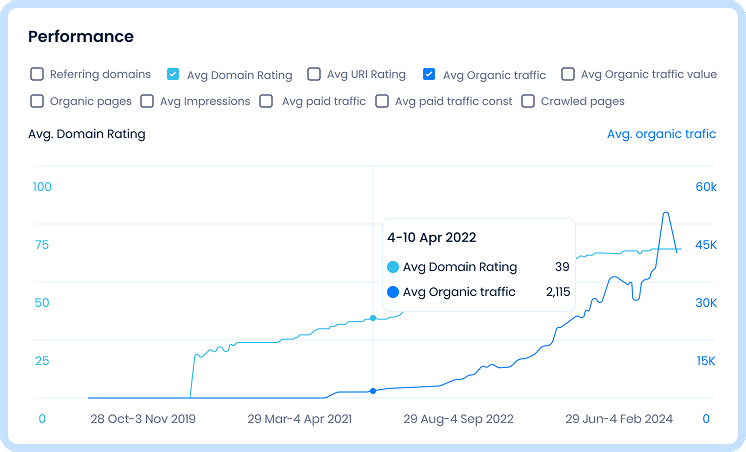Enable the Avg URI Rating checkbox
The width and height of the screenshot is (746, 452).
[314, 74]
